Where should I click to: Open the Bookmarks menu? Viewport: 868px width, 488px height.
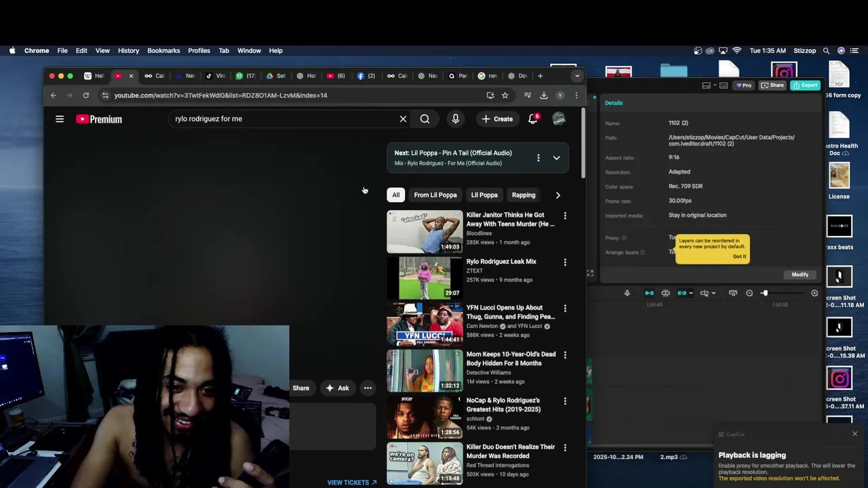pyautogui.click(x=163, y=51)
